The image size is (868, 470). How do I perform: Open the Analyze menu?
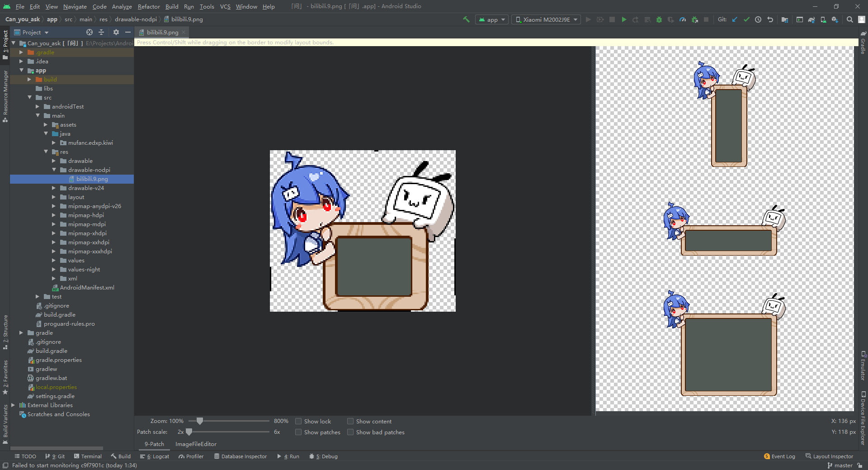coord(122,6)
